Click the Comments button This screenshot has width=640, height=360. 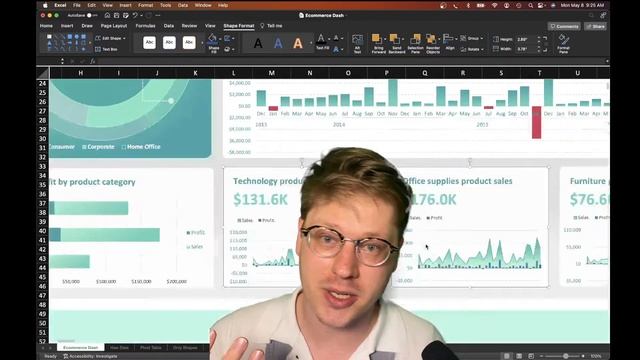pos(564,26)
